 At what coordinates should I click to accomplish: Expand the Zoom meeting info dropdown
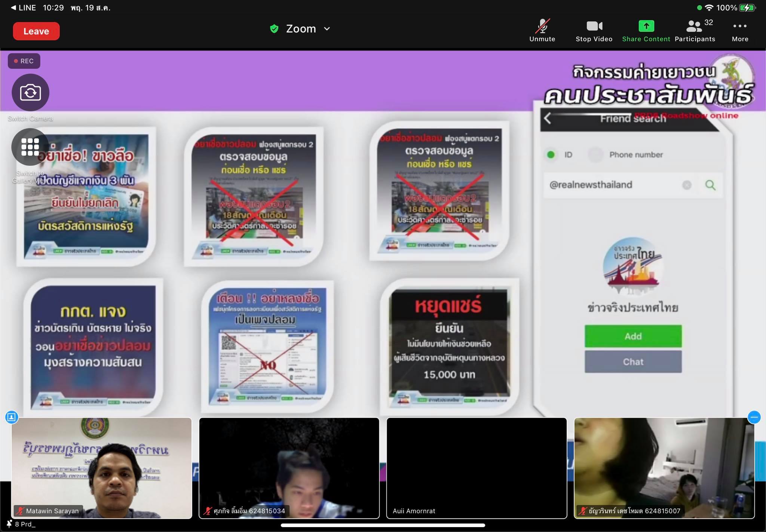[327, 29]
